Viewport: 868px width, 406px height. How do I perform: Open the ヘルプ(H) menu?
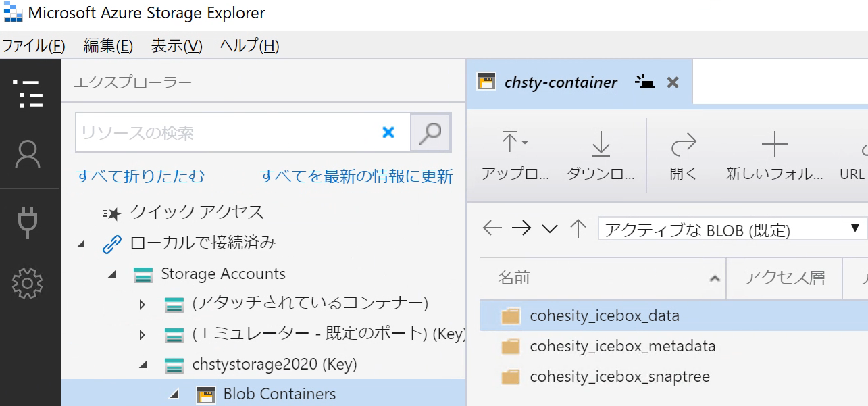[249, 46]
